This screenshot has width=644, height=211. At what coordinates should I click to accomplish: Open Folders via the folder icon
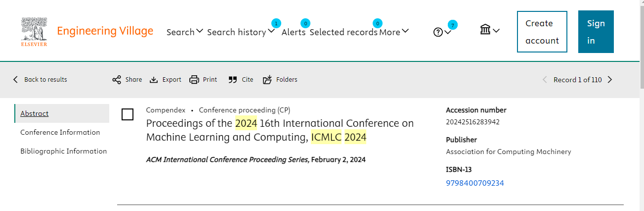(x=267, y=80)
